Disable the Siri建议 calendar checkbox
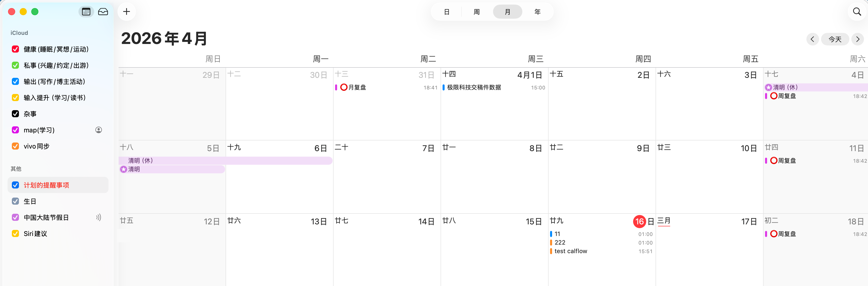Viewport: 868px width, 286px height. [x=15, y=233]
